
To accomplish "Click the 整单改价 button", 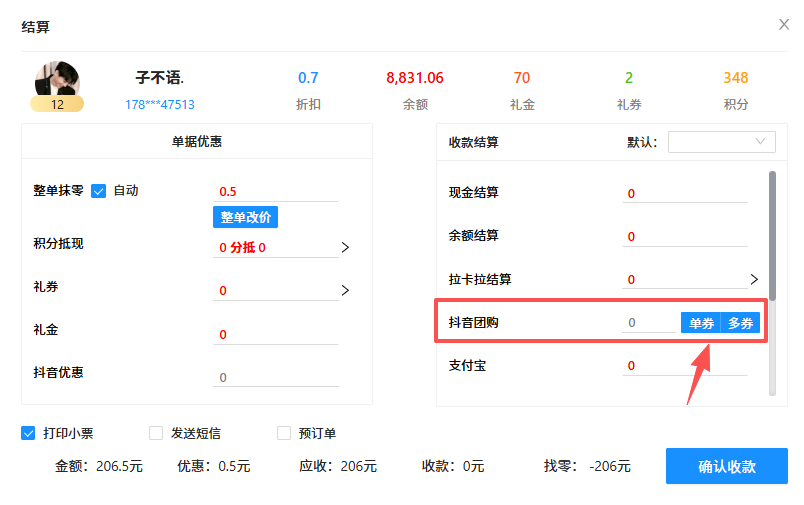I will click(x=246, y=217).
